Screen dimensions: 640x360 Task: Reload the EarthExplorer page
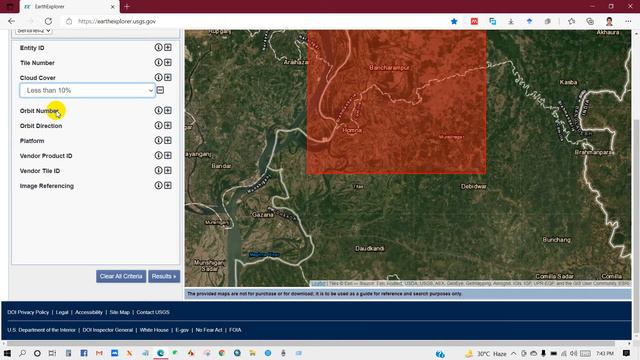tap(48, 21)
